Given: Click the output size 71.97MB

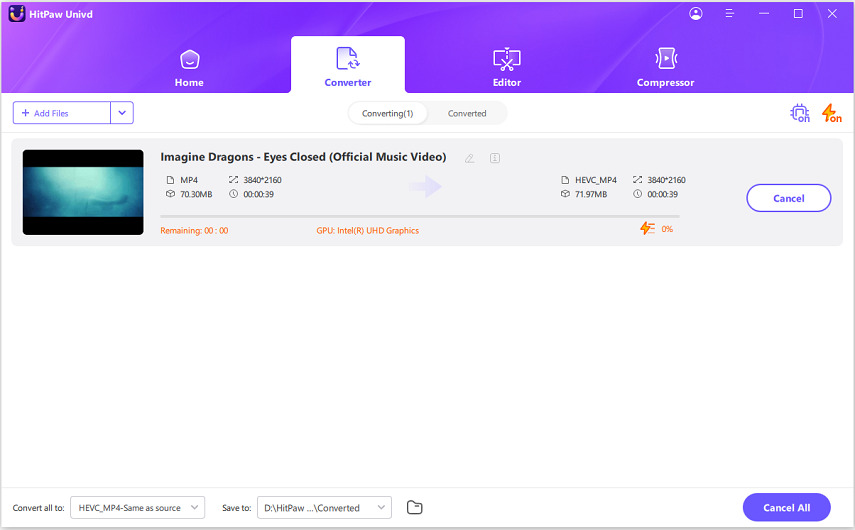Looking at the screenshot, I should [591, 194].
